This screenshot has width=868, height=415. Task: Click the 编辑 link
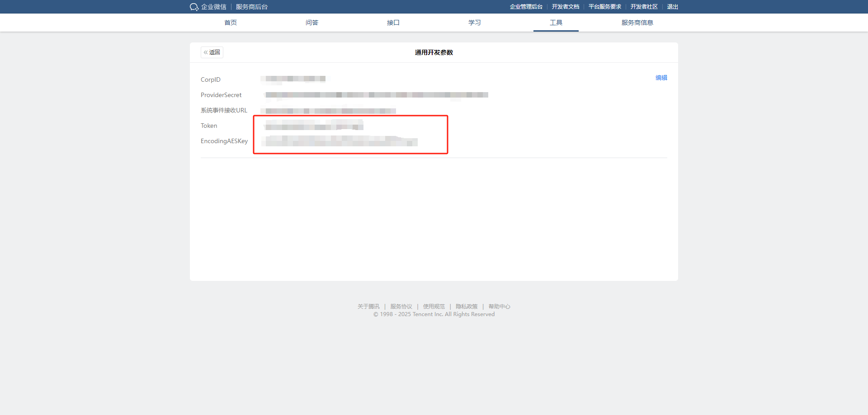tap(661, 78)
